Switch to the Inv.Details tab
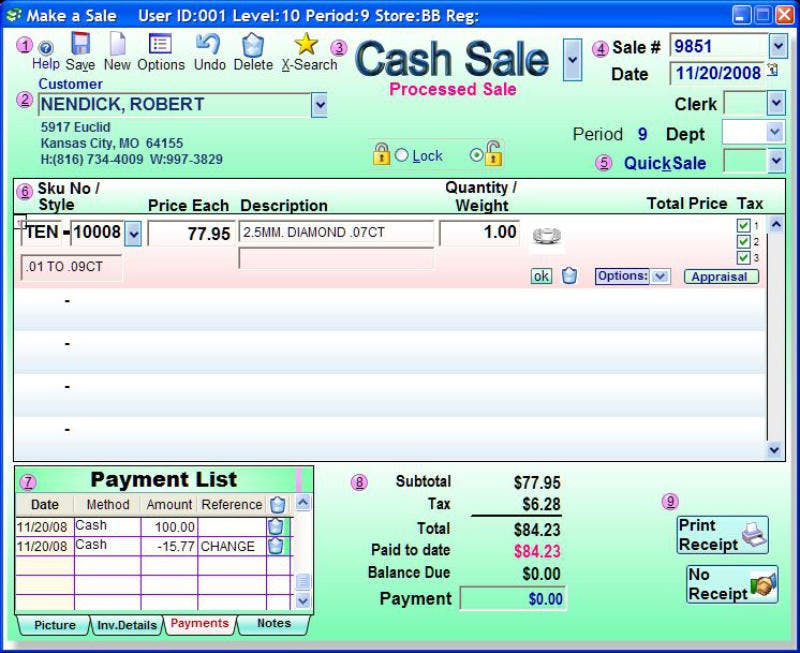Screen dimensions: 800x653 pyautogui.click(x=127, y=625)
